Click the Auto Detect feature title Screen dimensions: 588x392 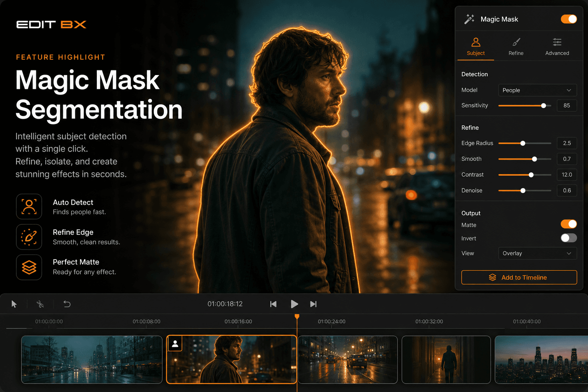click(x=73, y=203)
